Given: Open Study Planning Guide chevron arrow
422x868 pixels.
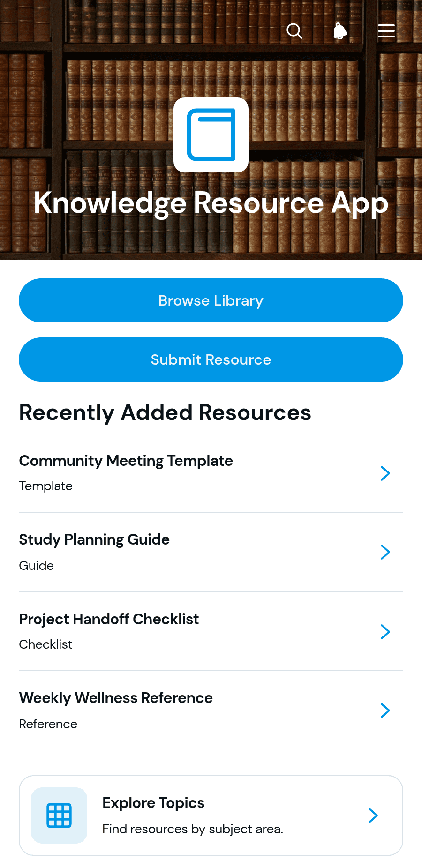Looking at the screenshot, I should pyautogui.click(x=385, y=552).
